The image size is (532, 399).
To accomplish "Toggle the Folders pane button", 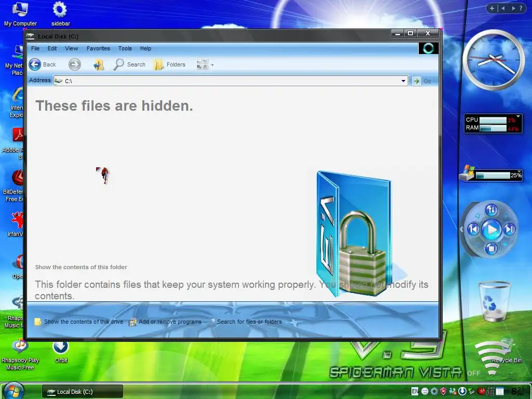I will point(169,64).
